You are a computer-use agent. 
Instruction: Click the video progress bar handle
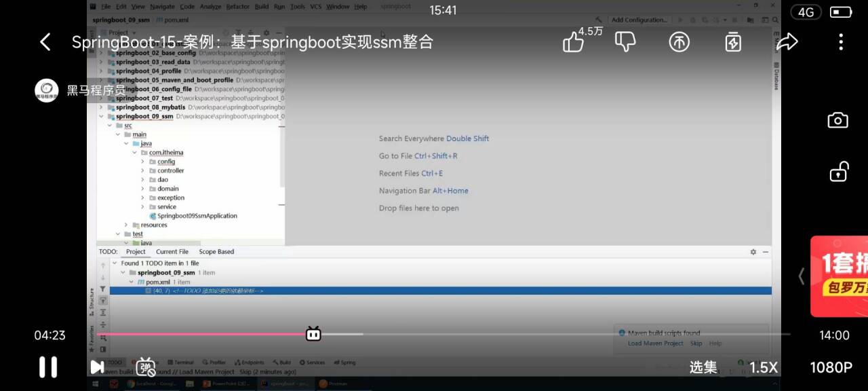tap(313, 333)
